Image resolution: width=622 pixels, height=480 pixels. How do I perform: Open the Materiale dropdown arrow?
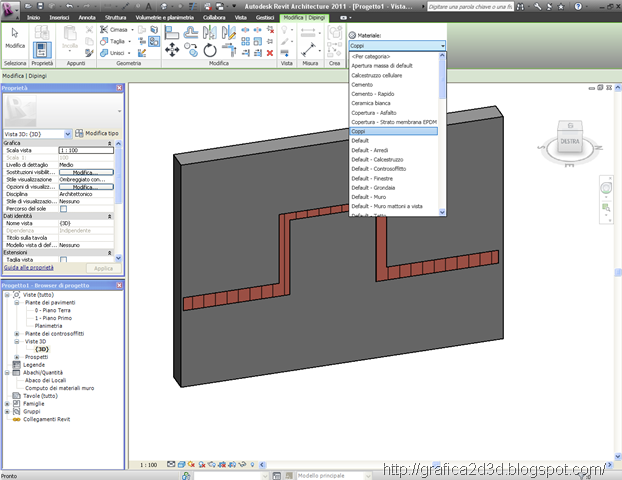442,46
